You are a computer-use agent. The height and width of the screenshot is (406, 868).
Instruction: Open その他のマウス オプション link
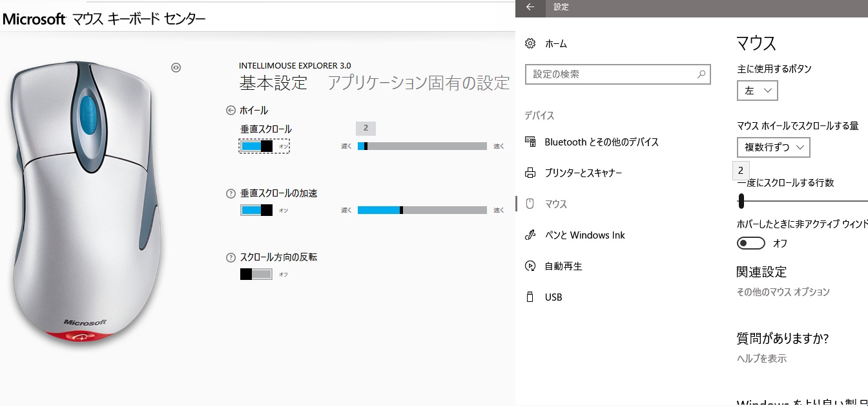point(783,292)
